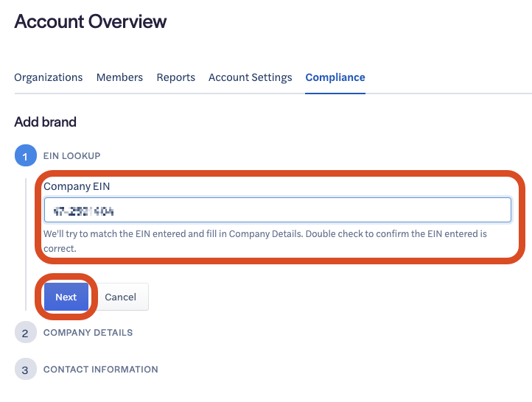Click the EIN LOOKUP step label
The image size is (532, 402).
pyautogui.click(x=72, y=156)
